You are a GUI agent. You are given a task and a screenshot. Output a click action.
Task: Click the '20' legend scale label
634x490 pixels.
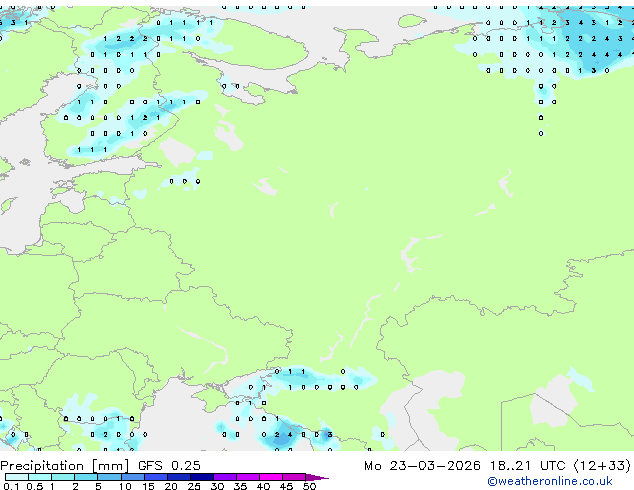pos(171,486)
